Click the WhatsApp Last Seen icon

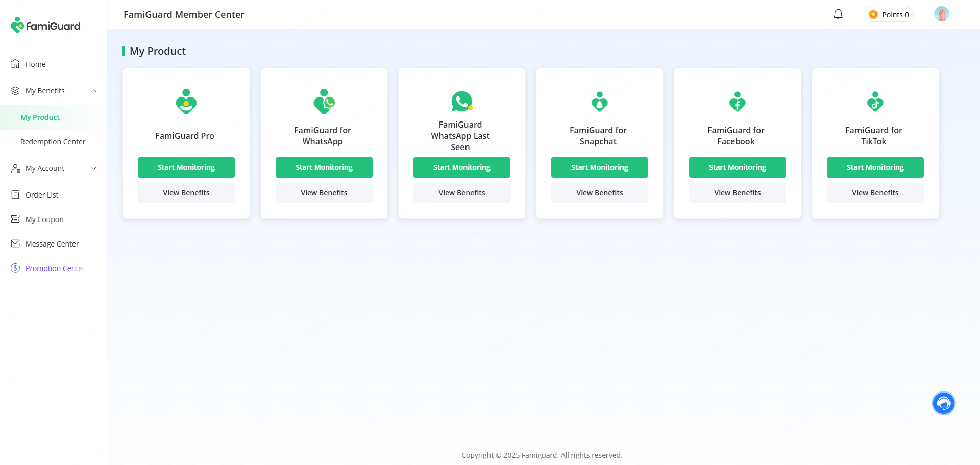pyautogui.click(x=461, y=101)
